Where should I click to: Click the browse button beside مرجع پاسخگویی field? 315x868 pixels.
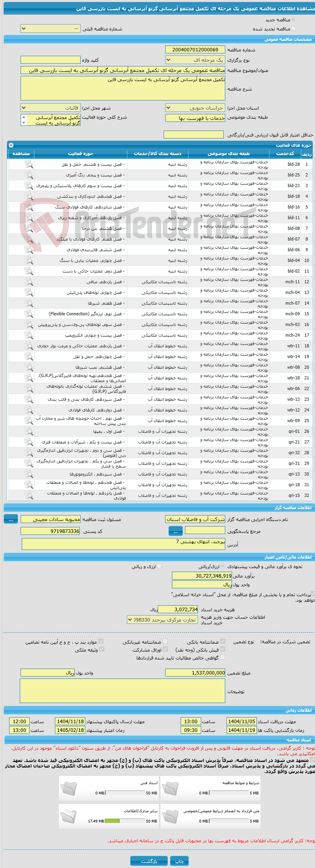click(175, 531)
